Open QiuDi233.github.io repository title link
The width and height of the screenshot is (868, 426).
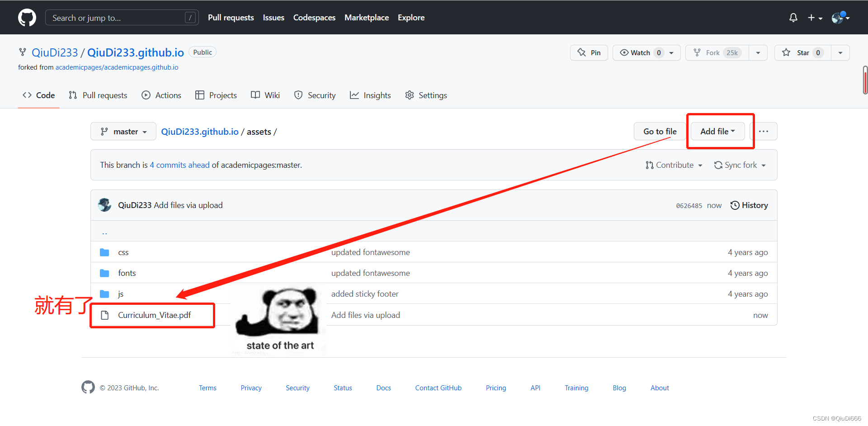coord(136,52)
